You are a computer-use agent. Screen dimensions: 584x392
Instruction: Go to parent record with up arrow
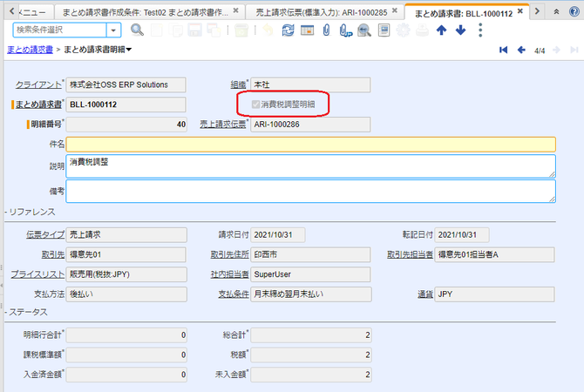click(x=441, y=30)
